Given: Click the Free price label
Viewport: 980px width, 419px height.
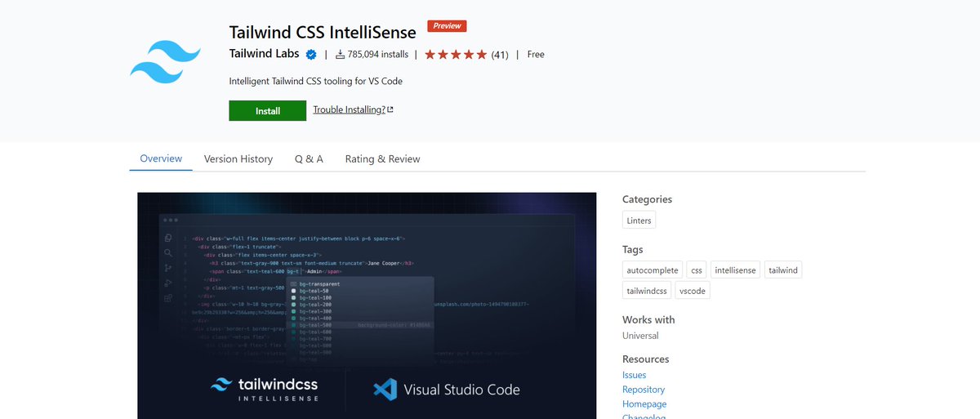Looking at the screenshot, I should [536, 55].
